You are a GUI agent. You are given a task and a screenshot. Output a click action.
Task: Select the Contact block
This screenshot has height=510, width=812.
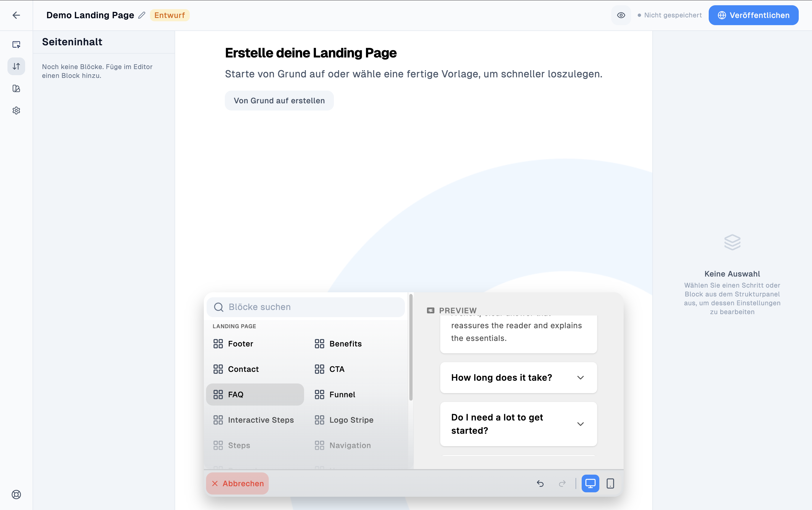coord(255,369)
